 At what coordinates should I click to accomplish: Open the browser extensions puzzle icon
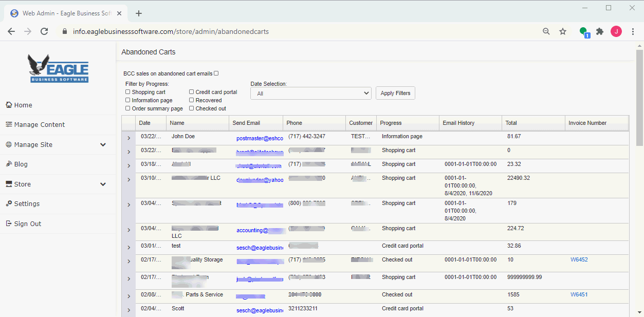599,31
